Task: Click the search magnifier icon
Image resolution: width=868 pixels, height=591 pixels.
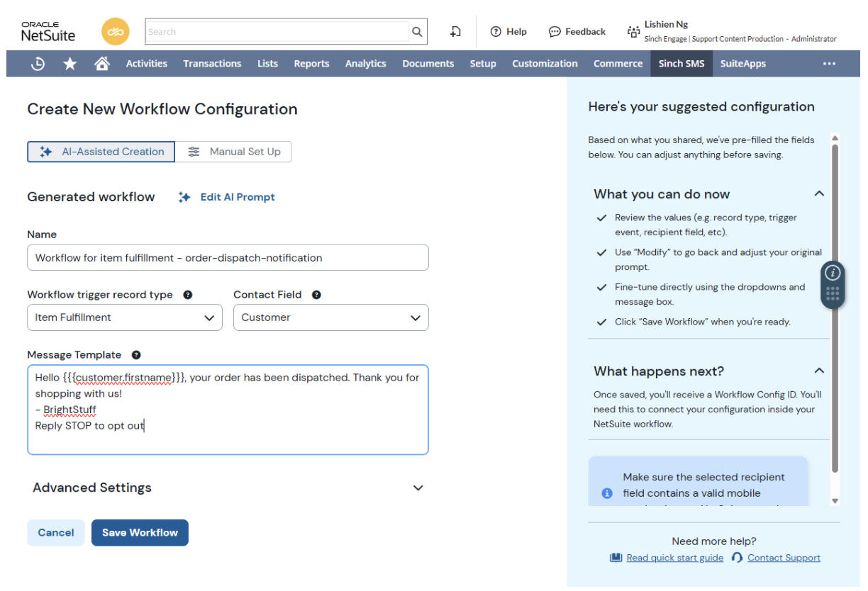Action: [418, 32]
